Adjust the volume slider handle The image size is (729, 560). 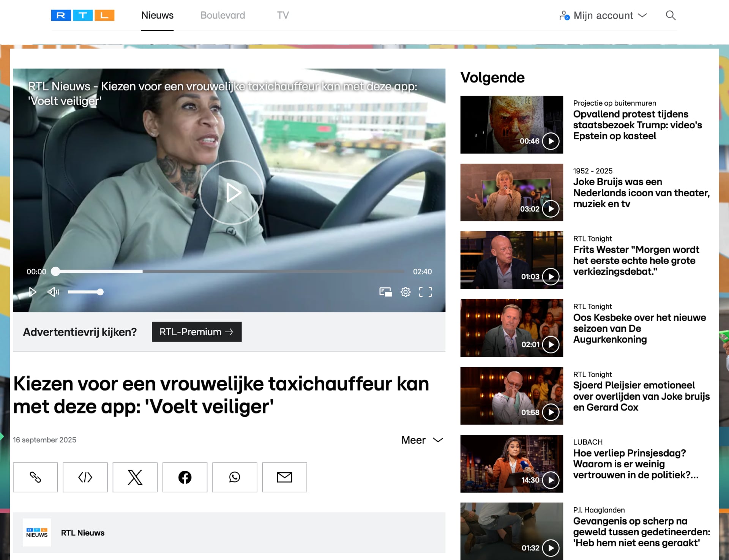[x=100, y=292]
